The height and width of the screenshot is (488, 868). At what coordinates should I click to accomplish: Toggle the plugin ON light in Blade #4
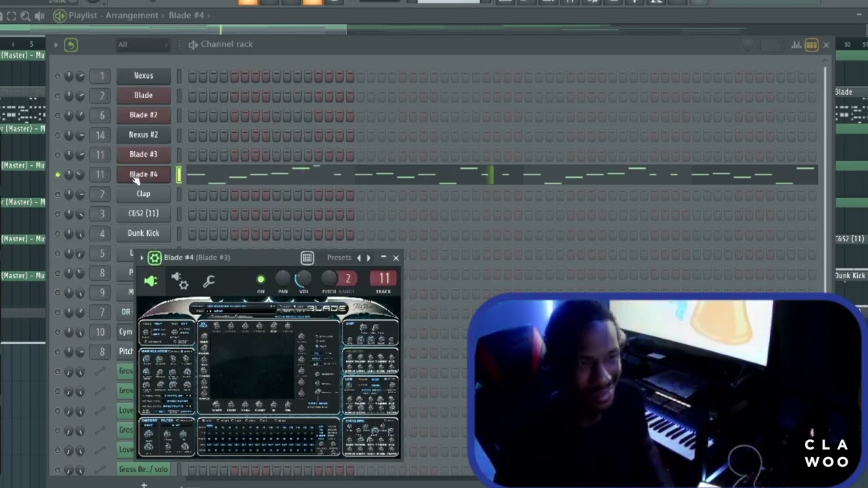click(x=260, y=279)
